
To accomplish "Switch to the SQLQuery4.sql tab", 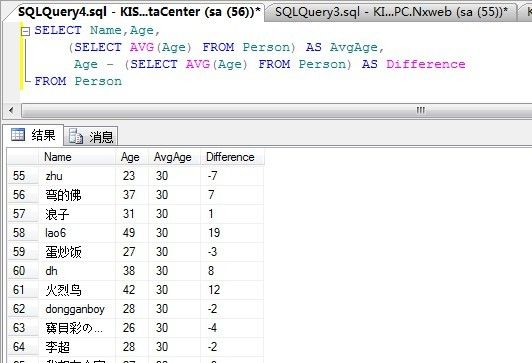I will [x=138, y=12].
